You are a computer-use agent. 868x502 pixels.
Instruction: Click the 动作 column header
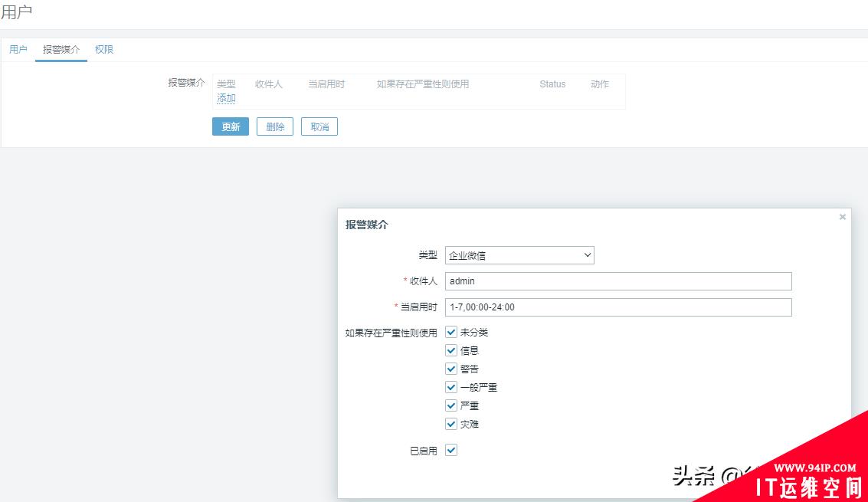pos(600,84)
